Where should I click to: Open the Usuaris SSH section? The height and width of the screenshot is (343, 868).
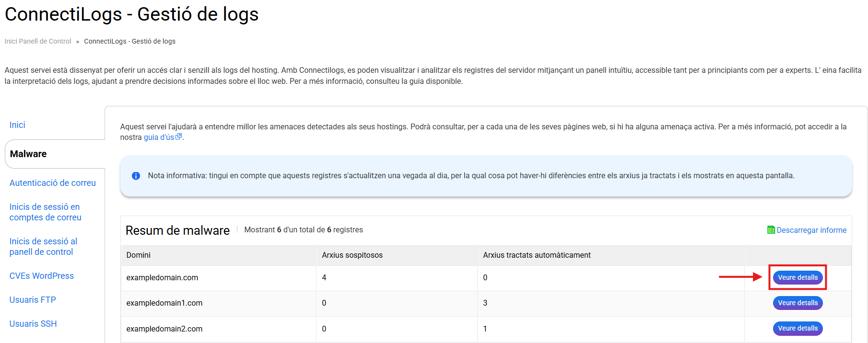(33, 324)
